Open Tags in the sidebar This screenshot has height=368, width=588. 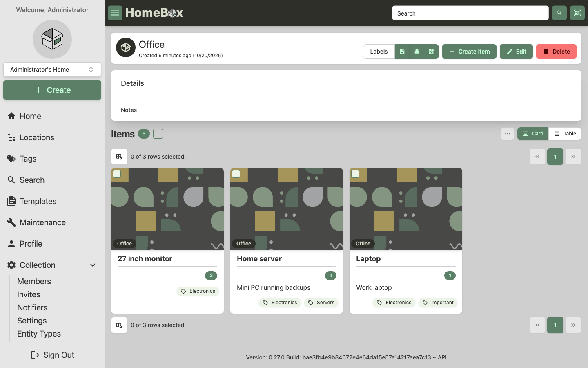pyautogui.click(x=52, y=159)
